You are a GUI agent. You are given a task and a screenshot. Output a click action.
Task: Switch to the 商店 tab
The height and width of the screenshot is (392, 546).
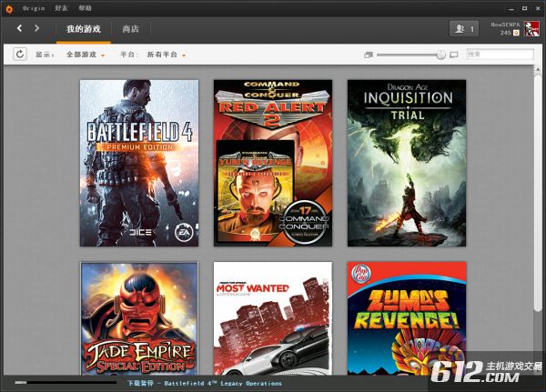click(130, 29)
